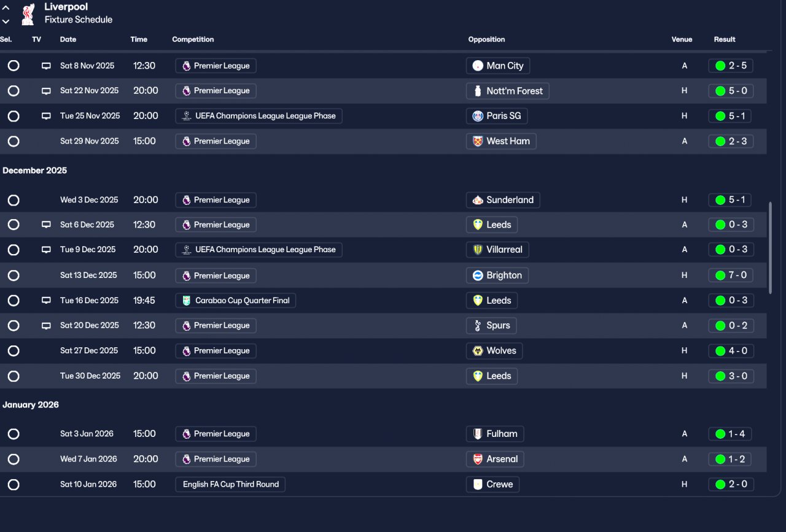The image size is (786, 532).
Task: Click the TV icon for Man City fixture
Action: (46, 66)
